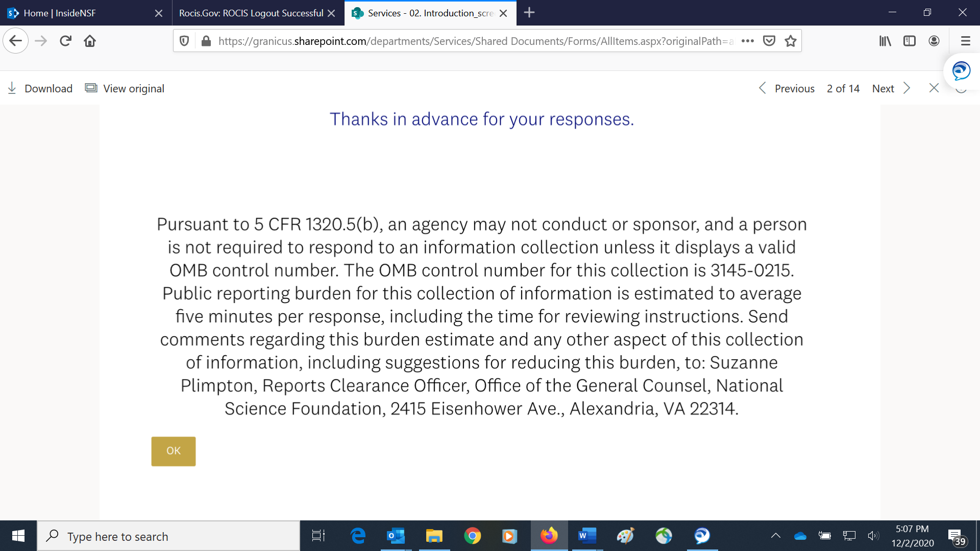Click View original
980x551 pixels.
coord(125,88)
